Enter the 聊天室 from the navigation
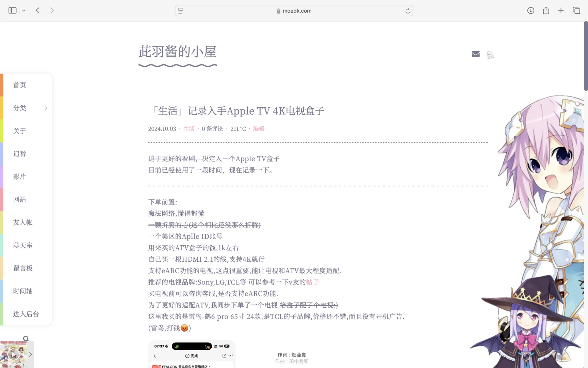Viewport: 588px width, 368px height. click(22, 245)
